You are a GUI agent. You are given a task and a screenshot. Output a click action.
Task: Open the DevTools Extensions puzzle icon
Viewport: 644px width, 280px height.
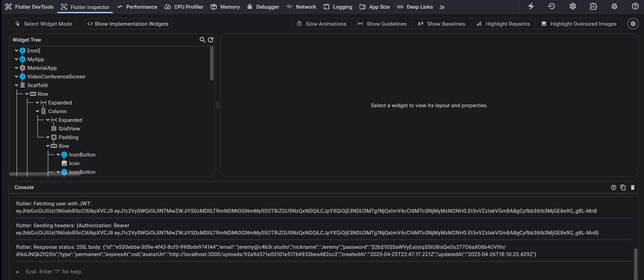click(593, 6)
